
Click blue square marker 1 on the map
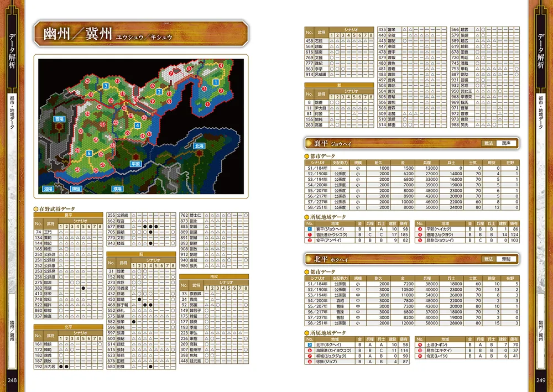[216, 82]
